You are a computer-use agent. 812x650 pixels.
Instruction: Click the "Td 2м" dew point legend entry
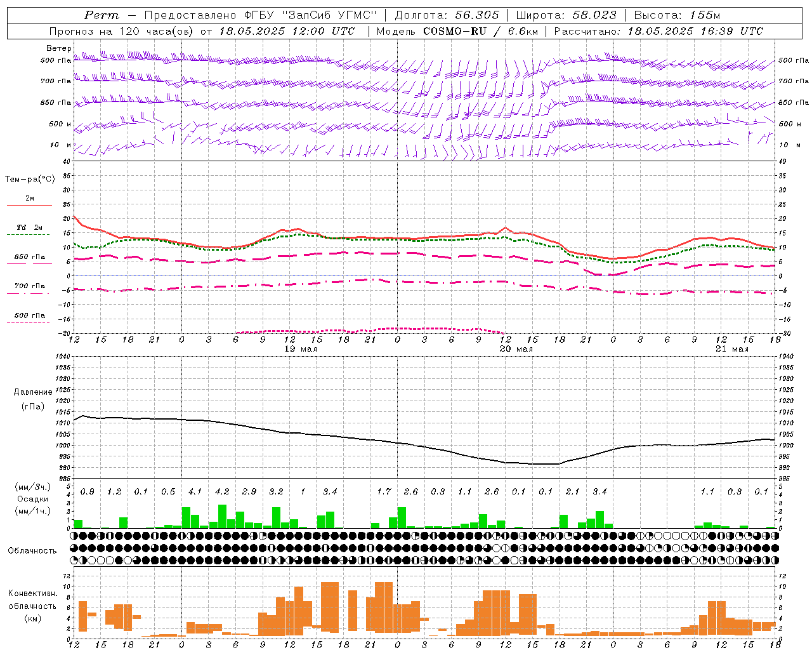click(x=29, y=227)
